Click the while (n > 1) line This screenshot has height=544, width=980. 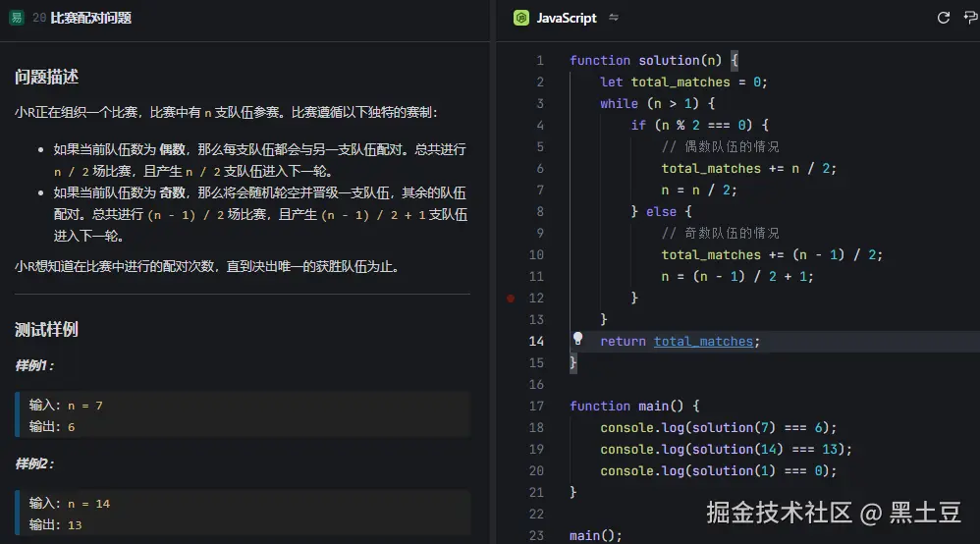(658, 104)
